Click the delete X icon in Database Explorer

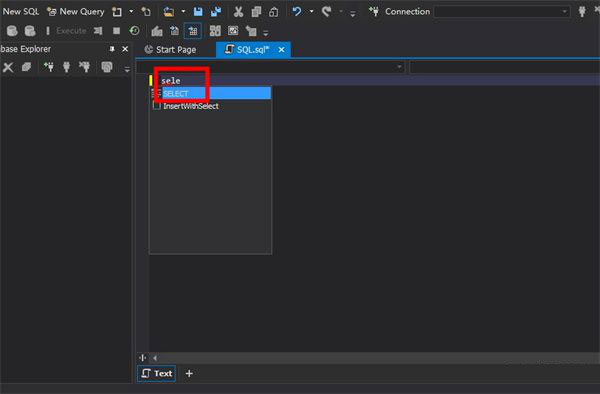point(8,67)
